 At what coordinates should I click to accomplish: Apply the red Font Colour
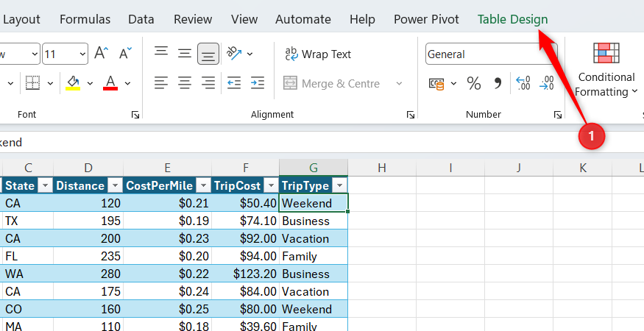point(110,82)
